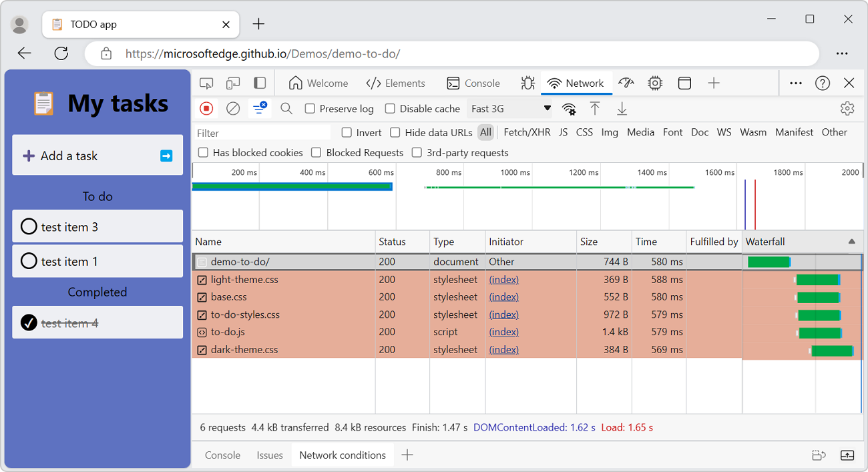
Task: Mark test item 3 as completed
Action: click(29, 226)
